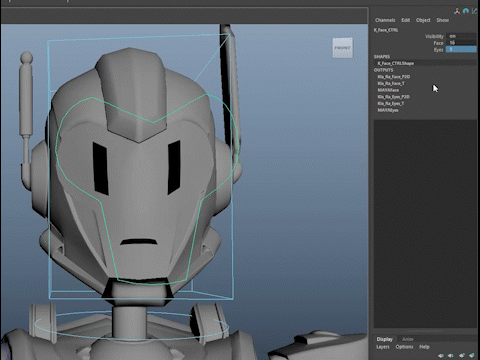480x360 pixels.
Task: Click the SHAPES section header
Action: tap(382, 57)
